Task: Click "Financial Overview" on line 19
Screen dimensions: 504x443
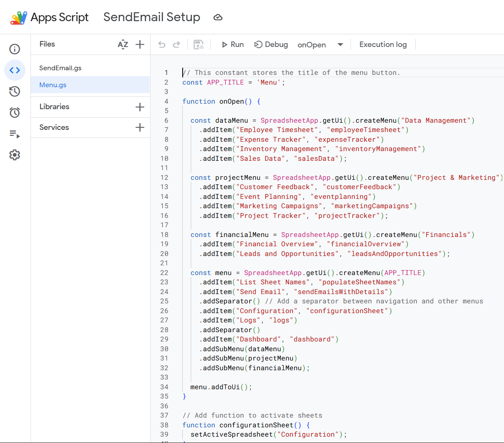Action: [277, 244]
